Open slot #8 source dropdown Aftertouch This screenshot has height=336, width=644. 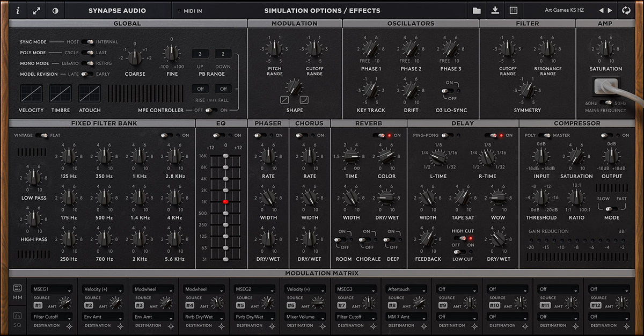tap(406, 289)
